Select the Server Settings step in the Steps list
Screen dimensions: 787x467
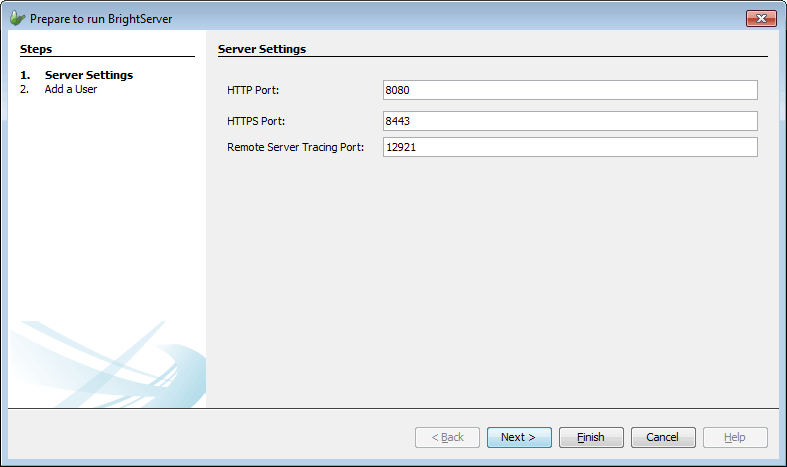click(88, 75)
